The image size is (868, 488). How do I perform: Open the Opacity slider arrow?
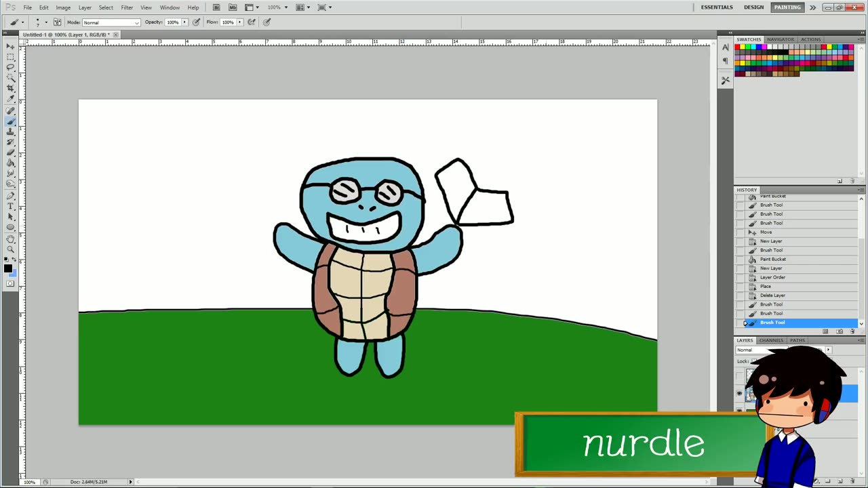[x=184, y=22]
